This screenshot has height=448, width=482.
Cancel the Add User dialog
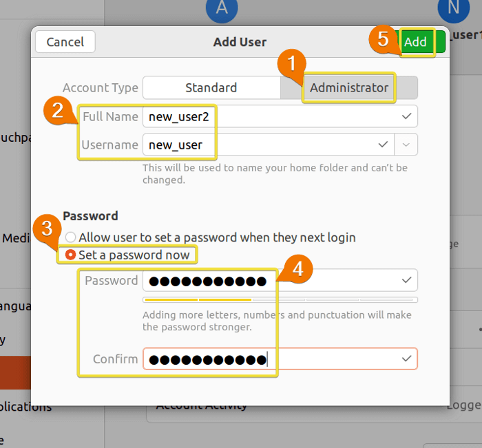(65, 42)
